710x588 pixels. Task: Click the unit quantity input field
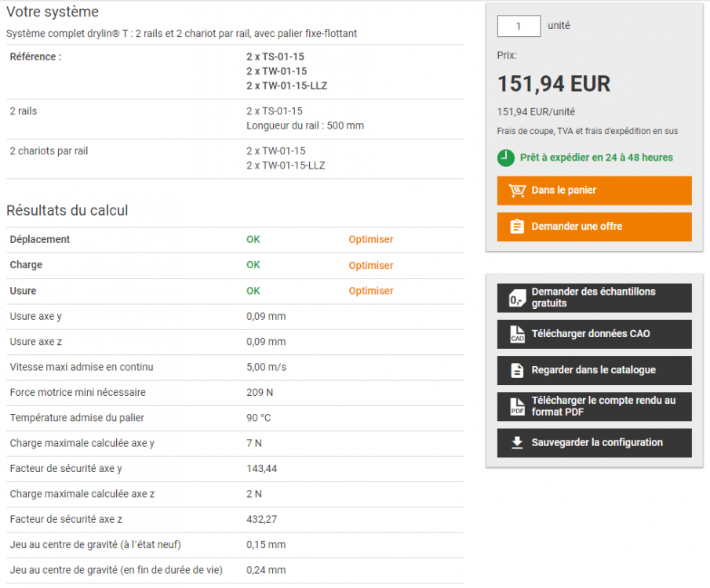click(x=519, y=26)
